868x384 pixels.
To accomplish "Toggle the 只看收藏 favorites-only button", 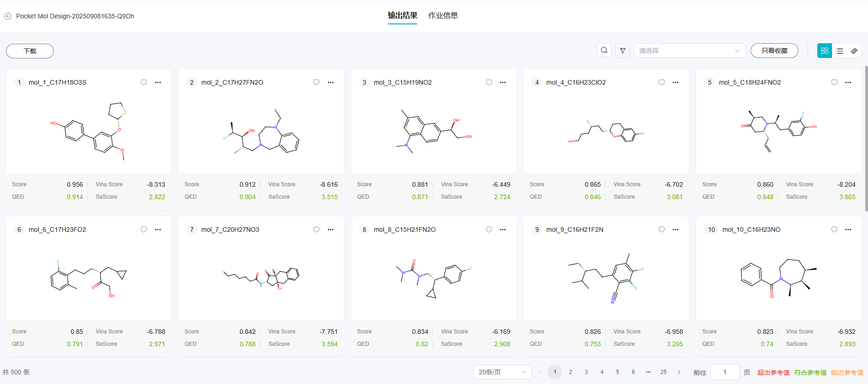I will 775,51.
